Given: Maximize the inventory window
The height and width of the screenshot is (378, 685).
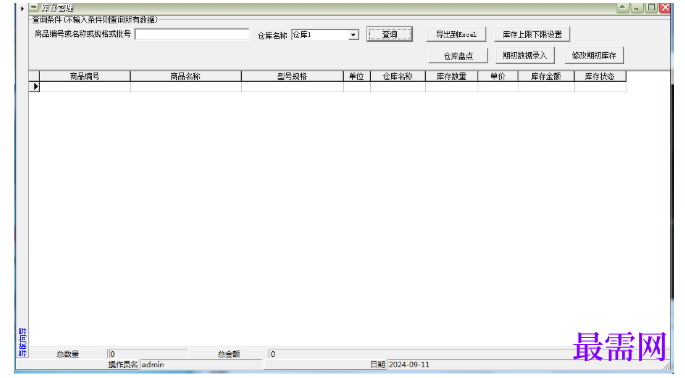Looking at the screenshot, I should tap(651, 7).
